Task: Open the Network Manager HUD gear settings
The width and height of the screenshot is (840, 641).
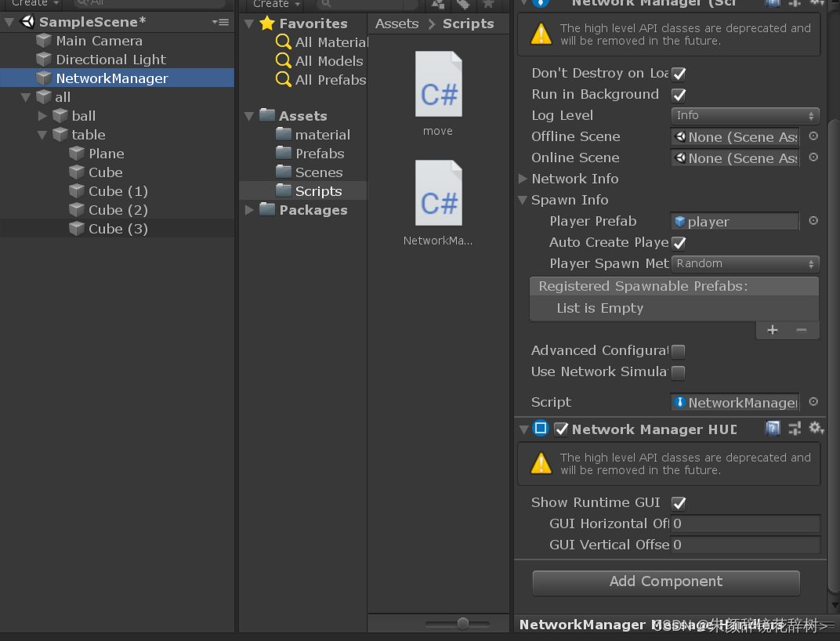Action: tap(816, 428)
